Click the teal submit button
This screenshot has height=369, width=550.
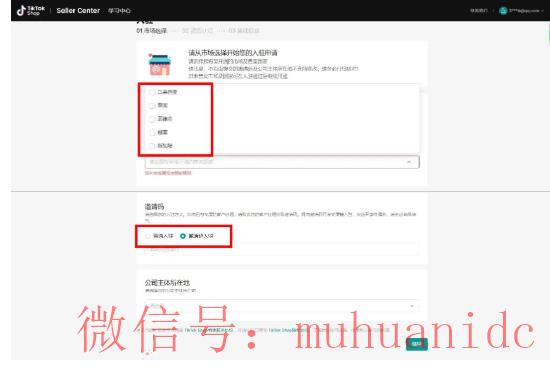(x=417, y=344)
